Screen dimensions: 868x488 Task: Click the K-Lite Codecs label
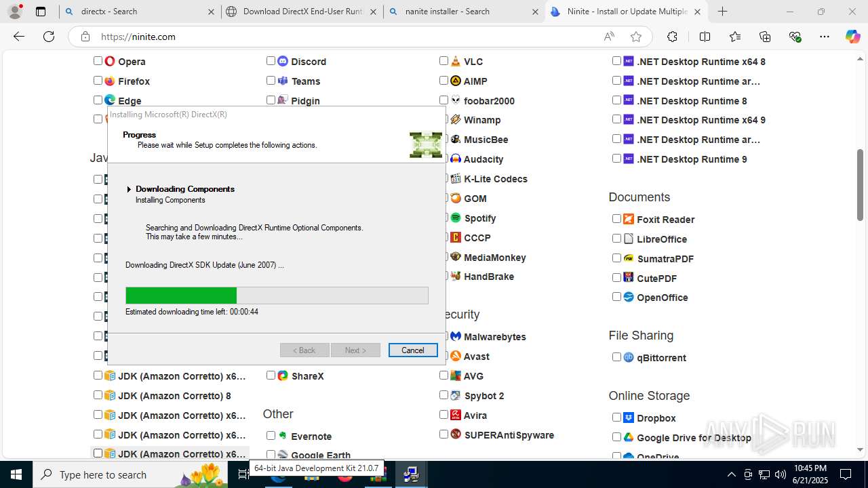tap(496, 179)
